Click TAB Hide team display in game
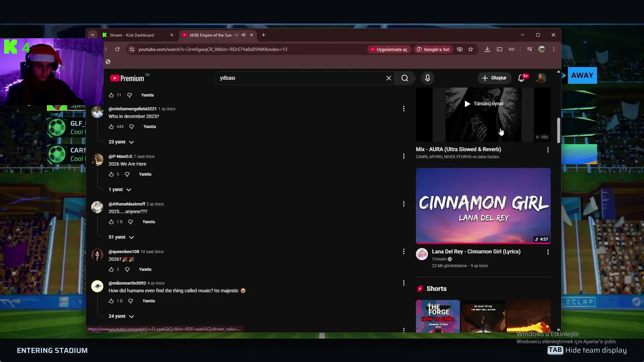 coord(587,350)
